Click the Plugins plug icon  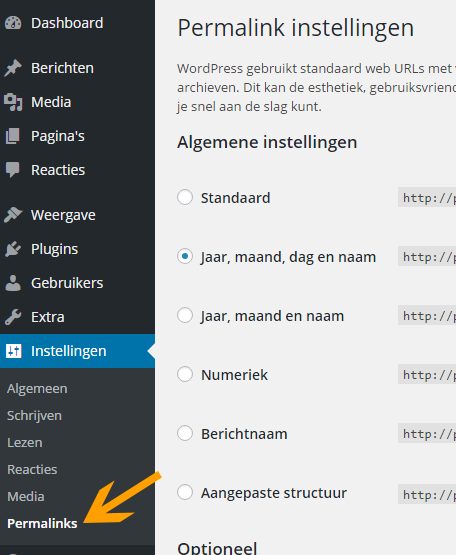point(13,249)
